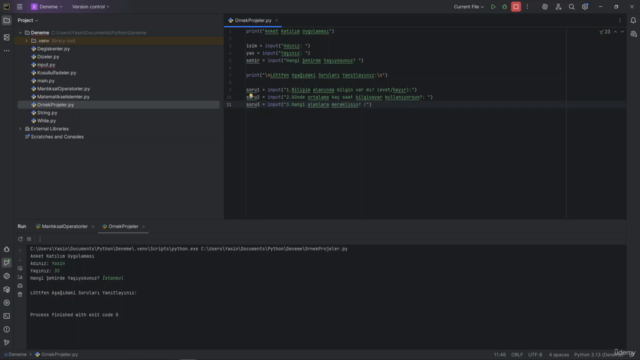This screenshot has height=360, width=640.
Task: Expand the .venv folder
Action: 27,41
